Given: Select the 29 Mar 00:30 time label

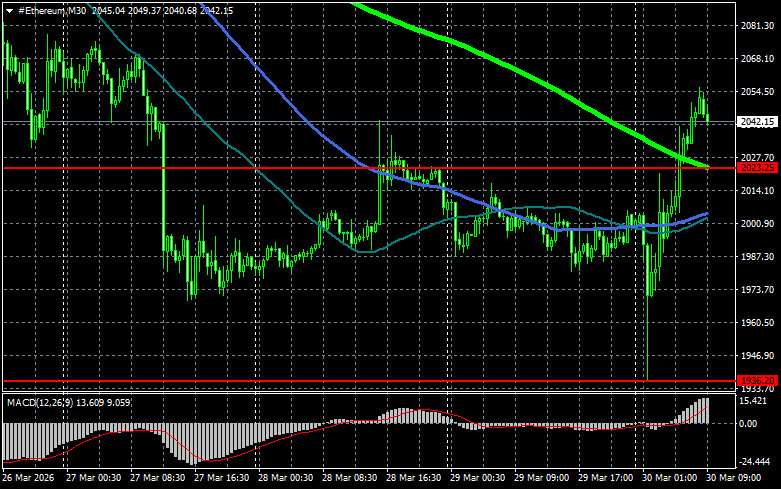Looking at the screenshot, I should pyautogui.click(x=478, y=478).
